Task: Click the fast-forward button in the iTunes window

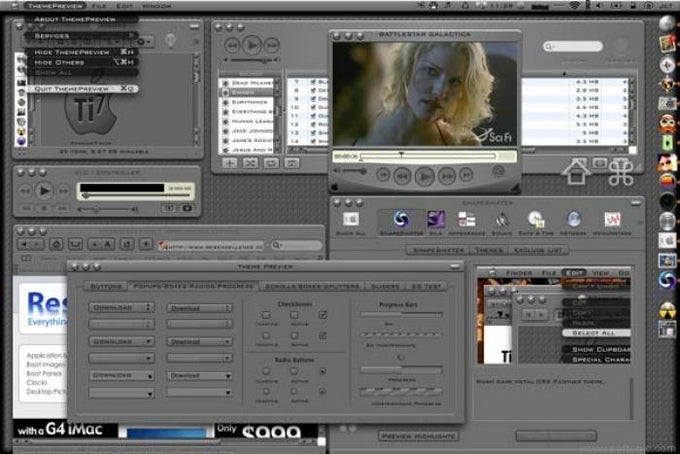Action: click(271, 45)
